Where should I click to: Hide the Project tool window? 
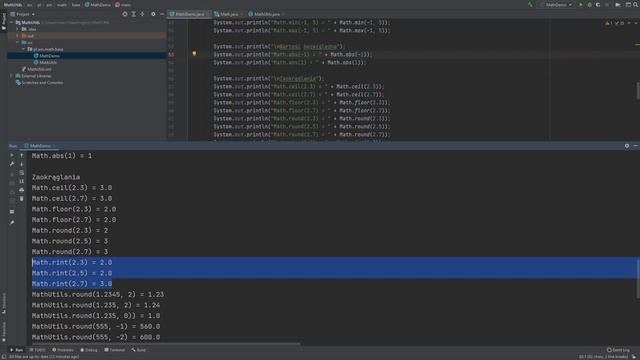162,14
